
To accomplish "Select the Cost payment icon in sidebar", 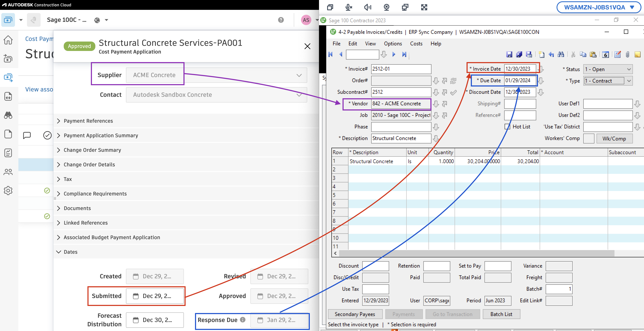I will tap(8, 77).
